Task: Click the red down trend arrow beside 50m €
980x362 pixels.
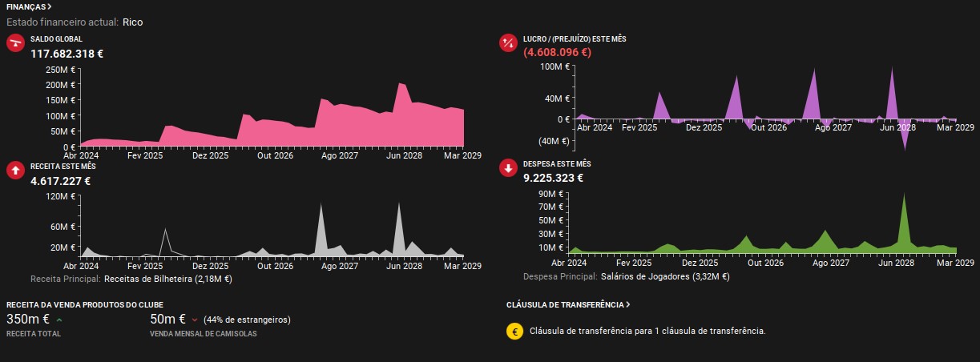Action: click(x=195, y=320)
